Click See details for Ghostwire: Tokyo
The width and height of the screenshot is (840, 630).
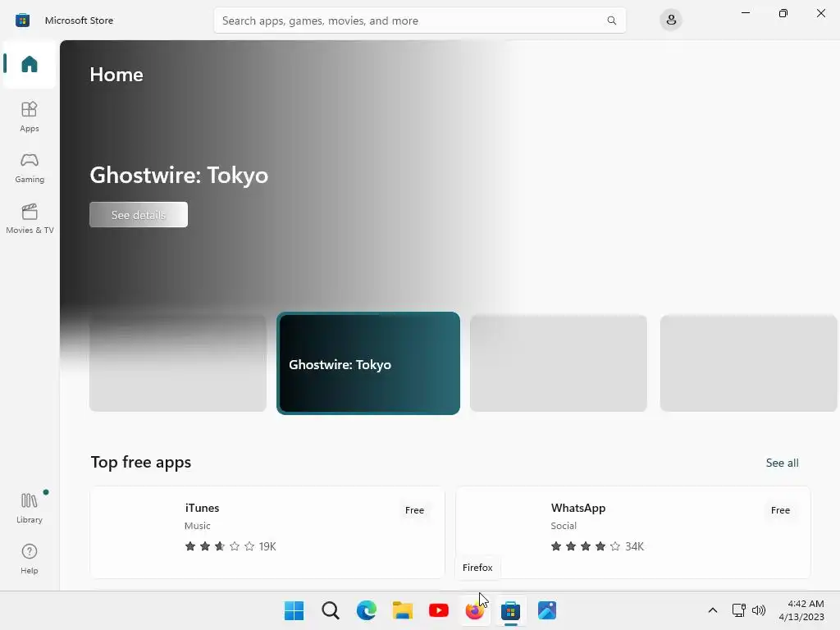[x=139, y=215]
